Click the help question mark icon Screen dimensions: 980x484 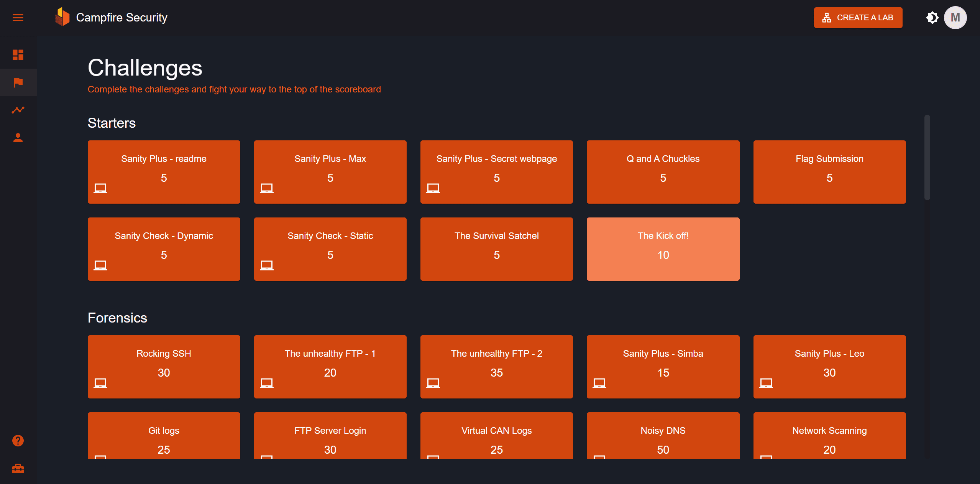click(x=18, y=441)
